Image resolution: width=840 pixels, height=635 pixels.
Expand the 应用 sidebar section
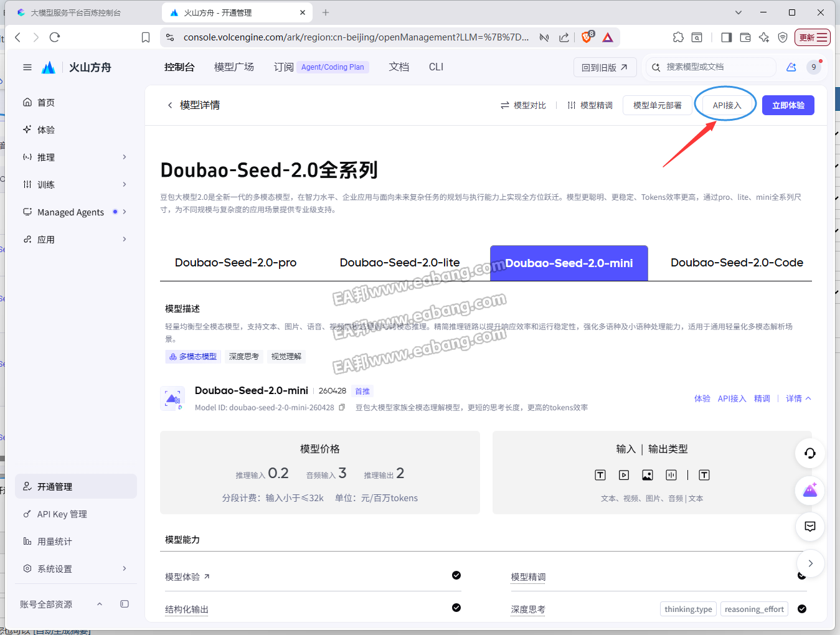coord(76,239)
